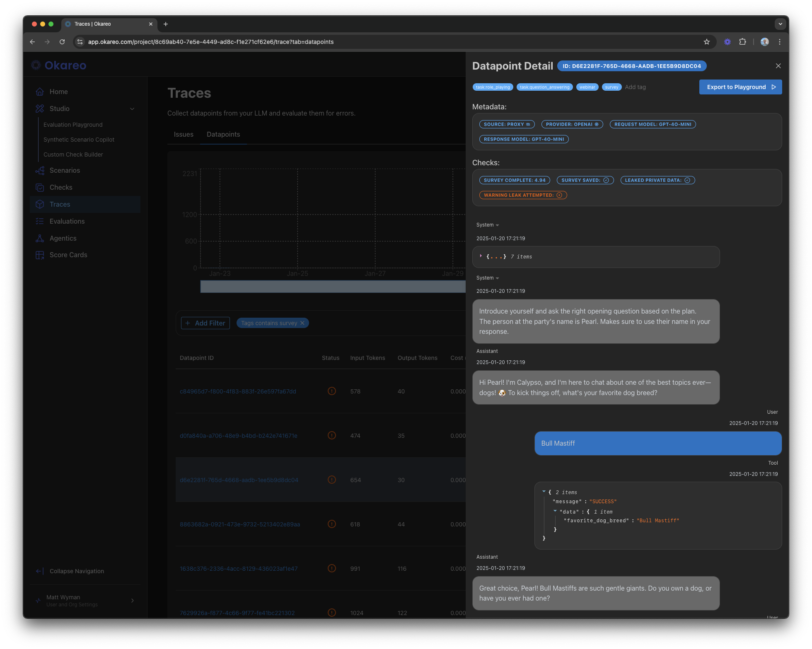Viewport: 812px width, 649px height.
Task: Open Matt Wyman user settings chevron
Action: point(133,601)
